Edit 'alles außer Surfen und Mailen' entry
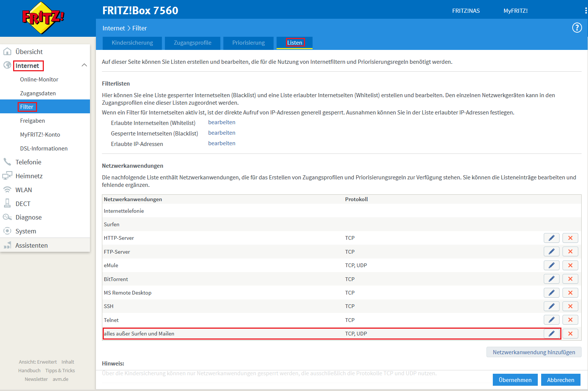The image size is (588, 391). pyautogui.click(x=551, y=334)
